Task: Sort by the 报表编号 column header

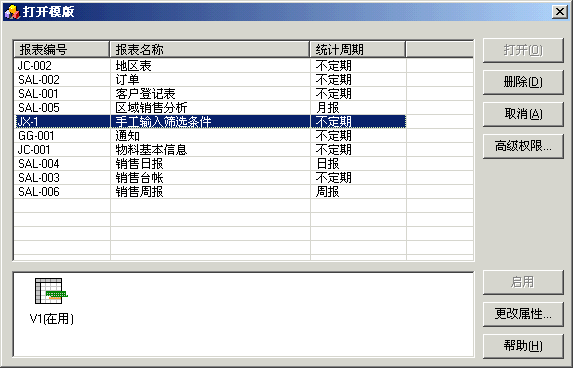Action: [61, 49]
